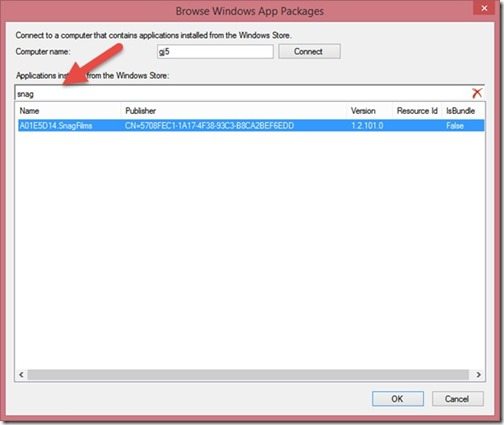Click the Connect button
Screen dimensions: 504x425
[x=309, y=51]
